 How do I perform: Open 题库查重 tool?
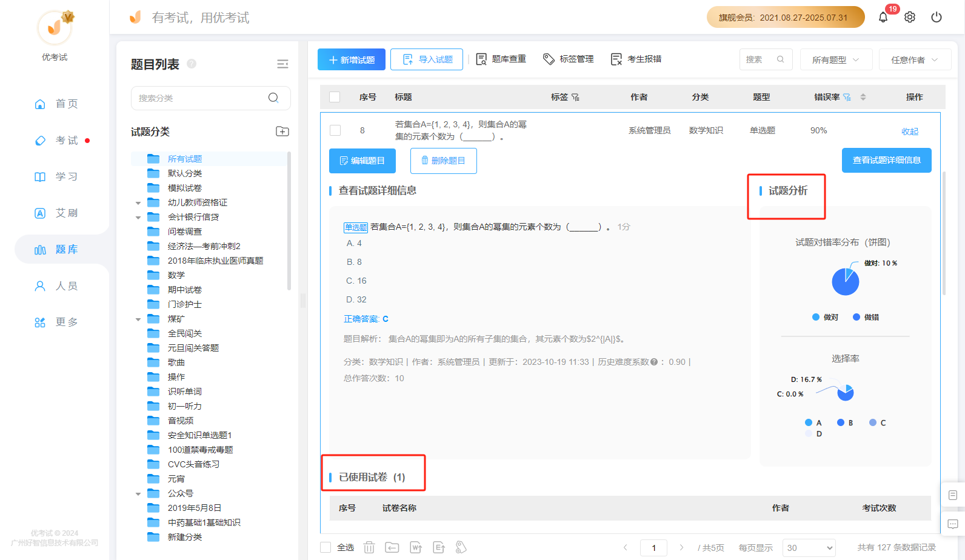pos(501,59)
